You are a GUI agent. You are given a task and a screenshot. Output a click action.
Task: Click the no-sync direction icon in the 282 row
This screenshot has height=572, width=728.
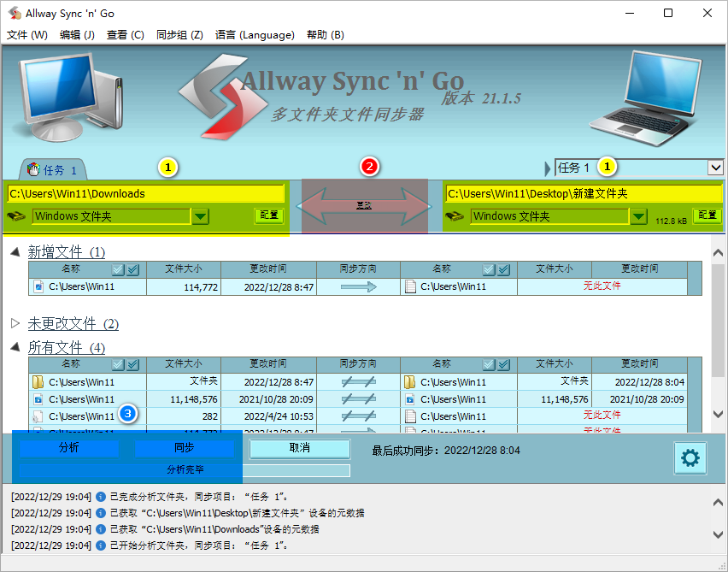click(x=358, y=416)
